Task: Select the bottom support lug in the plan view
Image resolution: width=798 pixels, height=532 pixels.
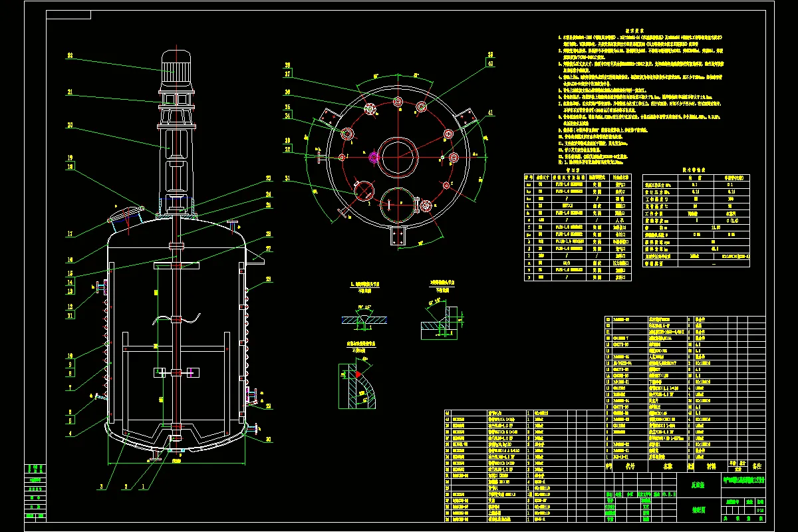Action: [x=399, y=235]
